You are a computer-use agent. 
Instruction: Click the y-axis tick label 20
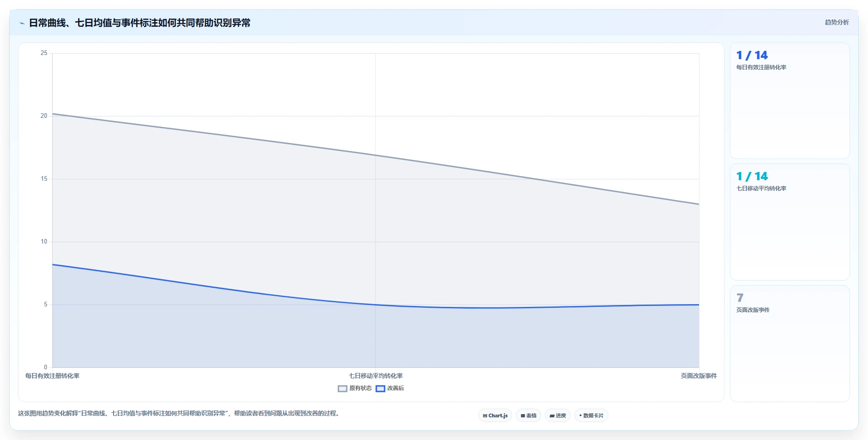[44, 116]
